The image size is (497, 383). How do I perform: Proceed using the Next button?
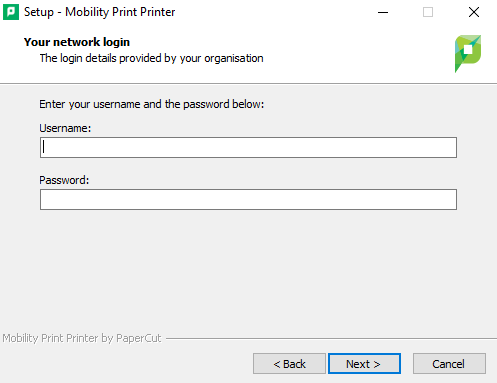point(364,364)
